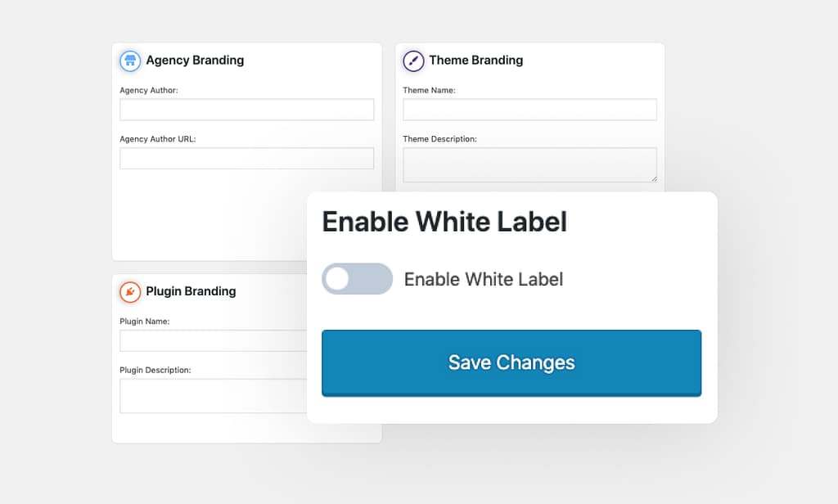The height and width of the screenshot is (504, 838).
Task: Click the Theme Branding section title
Action: pos(479,59)
